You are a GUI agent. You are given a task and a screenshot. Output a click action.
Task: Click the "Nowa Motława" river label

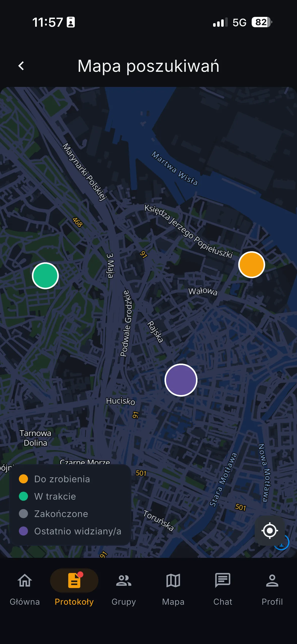pyautogui.click(x=264, y=473)
